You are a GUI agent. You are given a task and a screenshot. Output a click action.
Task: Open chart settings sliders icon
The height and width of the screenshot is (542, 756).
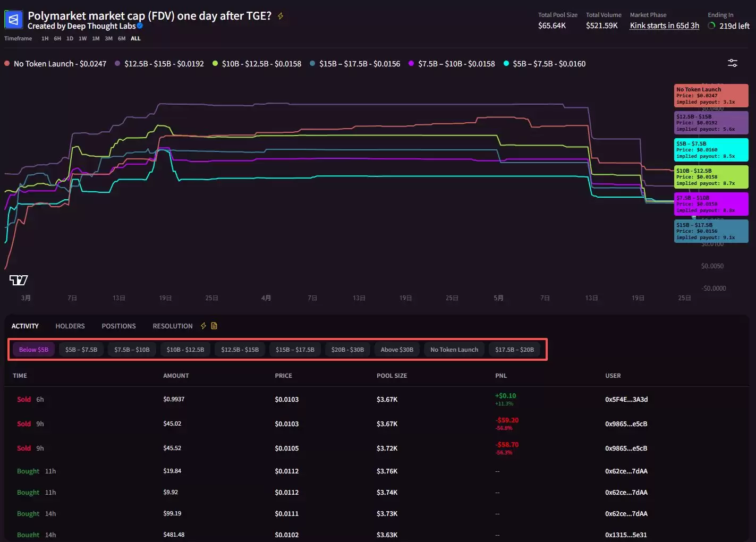(732, 63)
